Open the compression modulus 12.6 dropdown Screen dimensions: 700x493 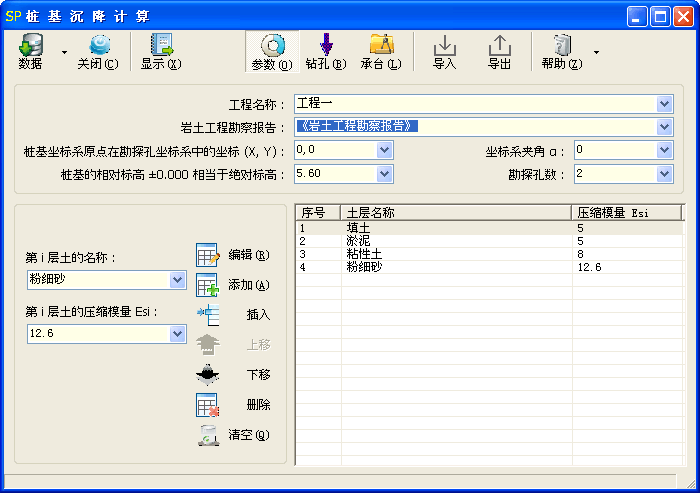tap(177, 334)
